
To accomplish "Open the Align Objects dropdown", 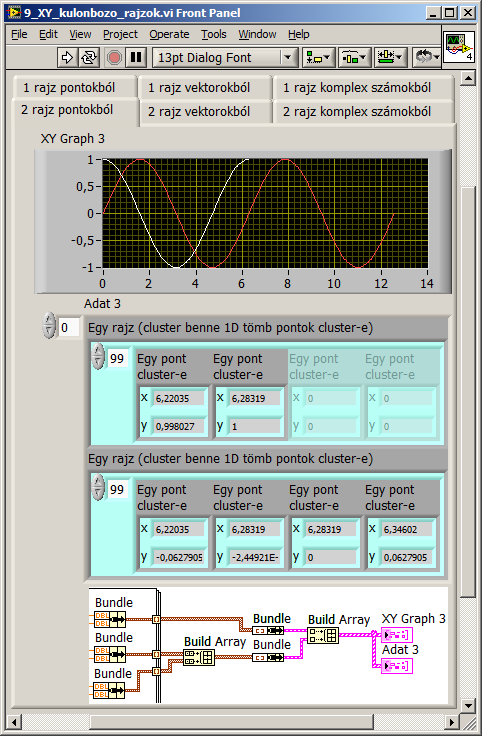I will pyautogui.click(x=318, y=58).
